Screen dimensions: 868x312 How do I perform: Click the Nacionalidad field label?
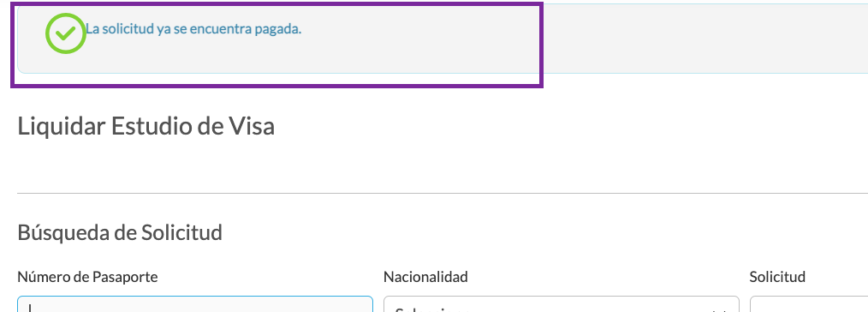[425, 277]
